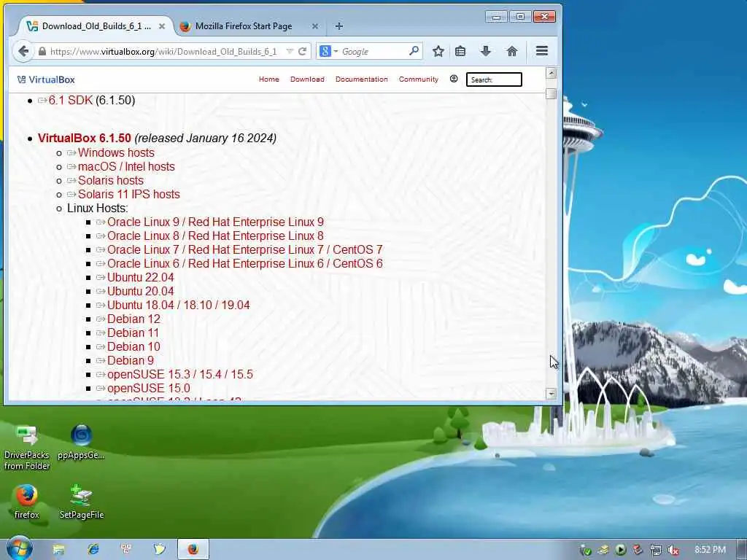This screenshot has height=560, width=747.
Task: Open the Download navigation link
Action: tap(307, 79)
